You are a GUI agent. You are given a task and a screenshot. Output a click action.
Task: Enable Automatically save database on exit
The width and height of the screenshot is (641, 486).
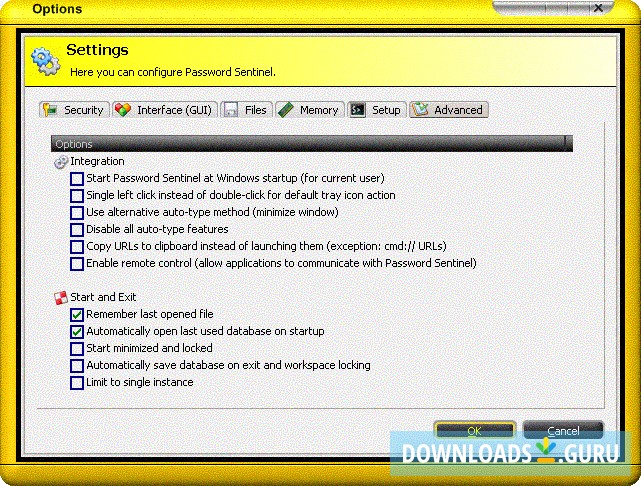click(77, 366)
